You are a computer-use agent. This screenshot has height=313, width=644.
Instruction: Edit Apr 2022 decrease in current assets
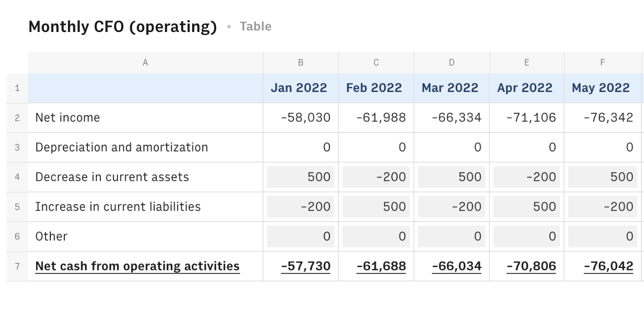click(x=527, y=177)
